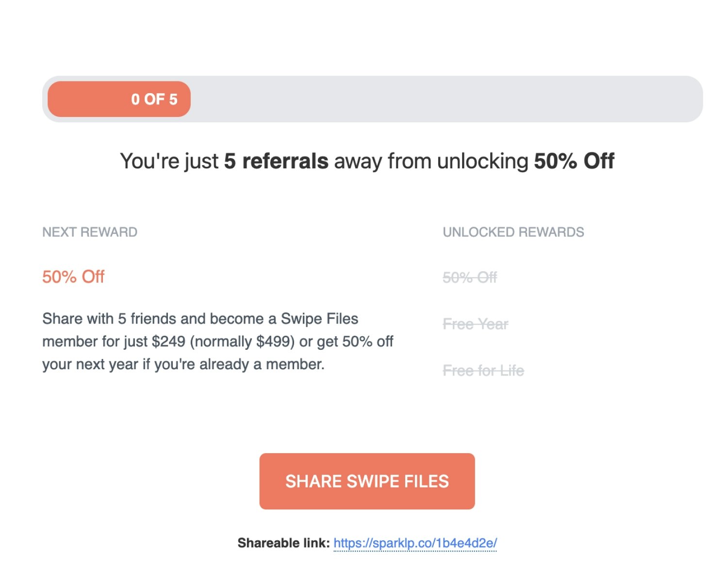Click the bold "5 referrals" headline text

[276, 161]
